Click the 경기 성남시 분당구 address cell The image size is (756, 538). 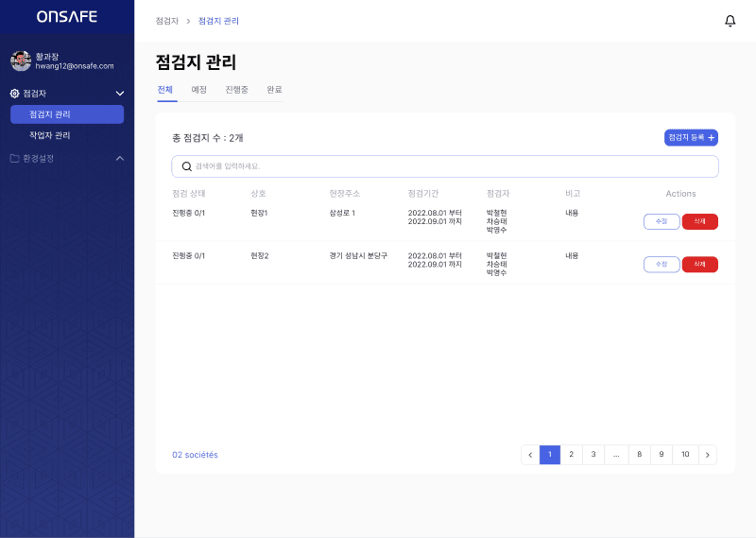pos(358,255)
